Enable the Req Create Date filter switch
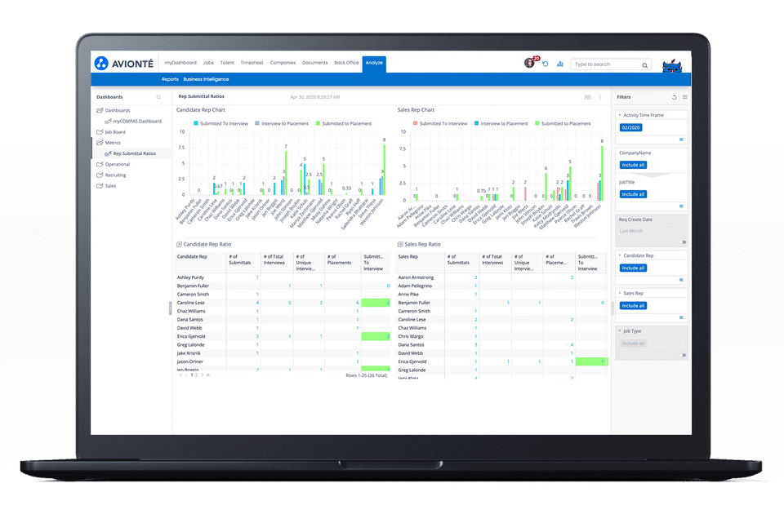The image size is (784, 532). point(684,242)
